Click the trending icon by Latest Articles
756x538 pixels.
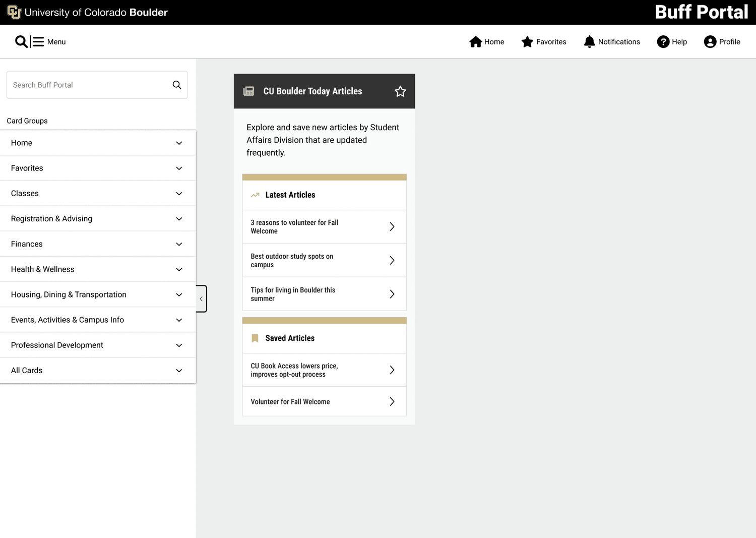(x=255, y=195)
